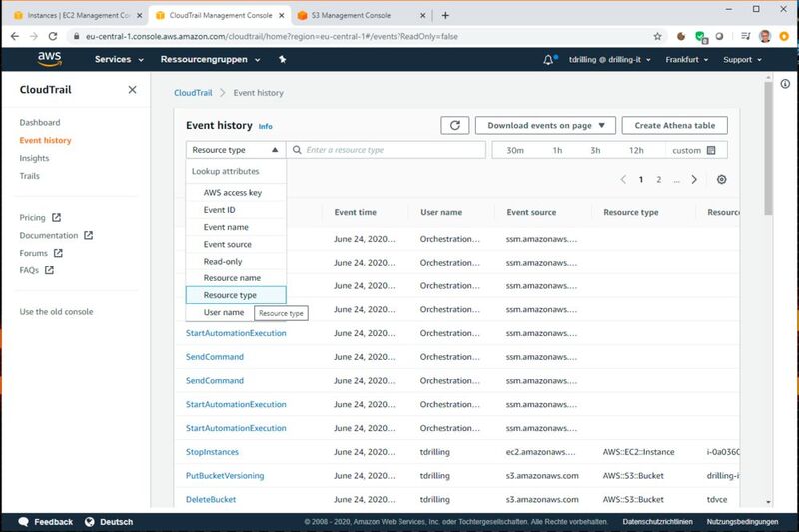This screenshot has height=532, width=799.
Task: Open Download events on page dropdown
Action: coord(545,125)
